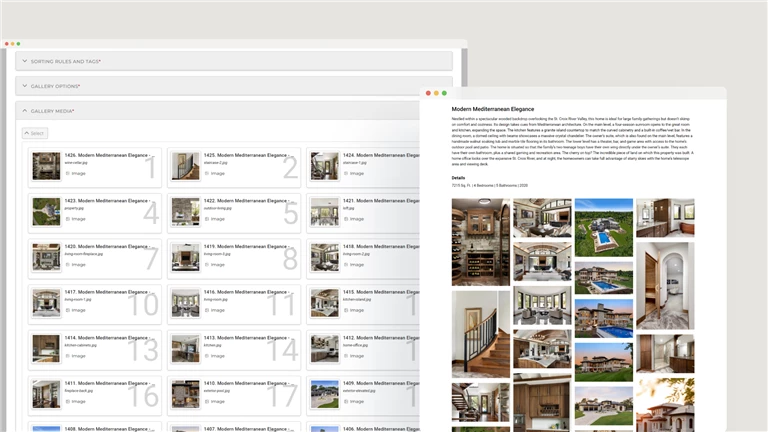Viewport: 768px width, 432px height.
Task: Click the image type icon on item 1417
Action: [x=68, y=310]
